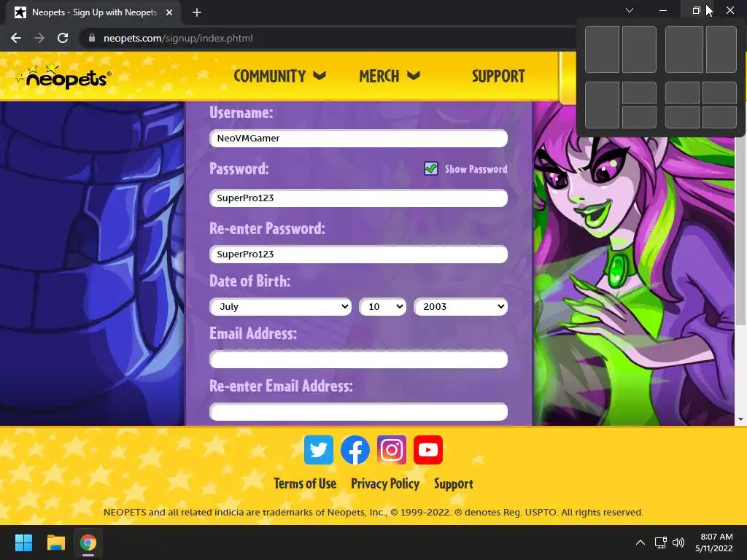Open the SUPPORT nav item
This screenshot has height=560, width=747.
tap(498, 76)
